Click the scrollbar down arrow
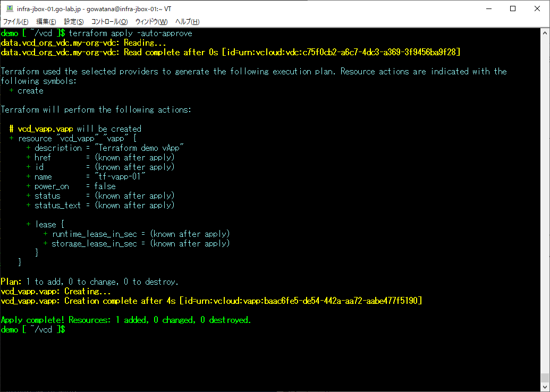The height and width of the screenshot is (392, 550). click(x=545, y=387)
